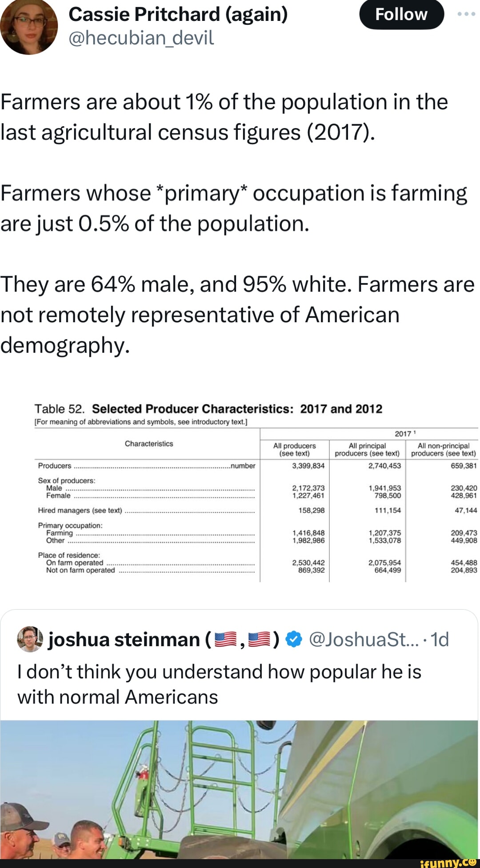Click the Follow button
The image size is (480, 868).
(400, 14)
